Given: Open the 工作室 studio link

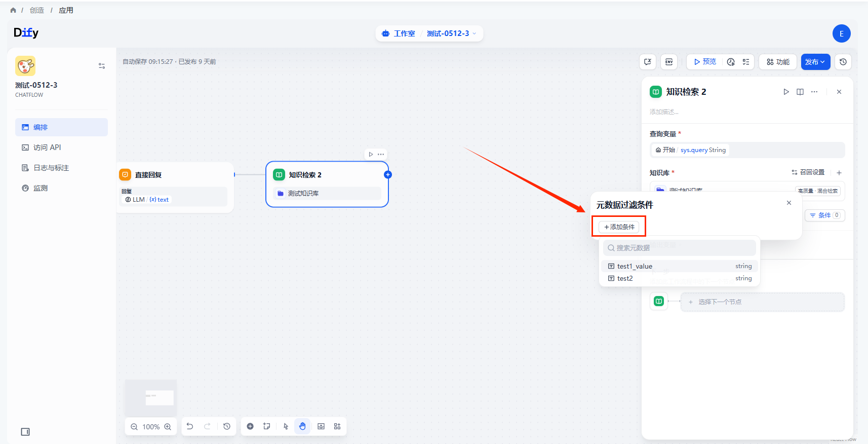Looking at the screenshot, I should coord(399,33).
